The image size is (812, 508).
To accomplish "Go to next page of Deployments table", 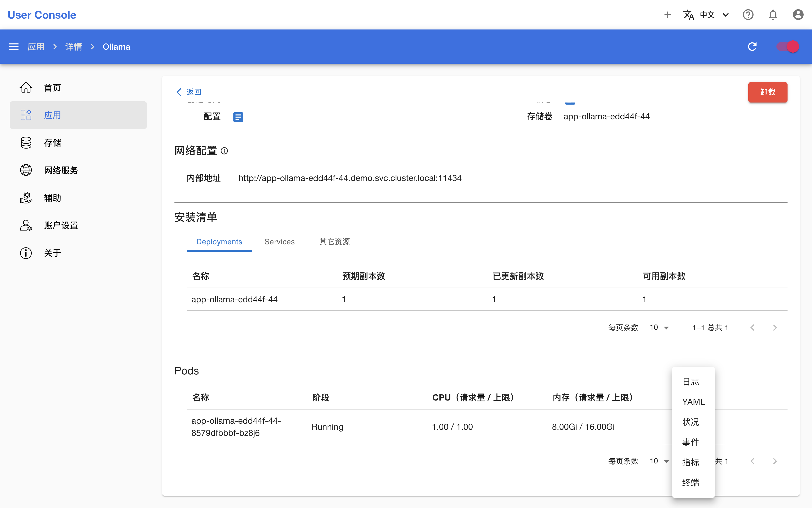I will click(775, 327).
